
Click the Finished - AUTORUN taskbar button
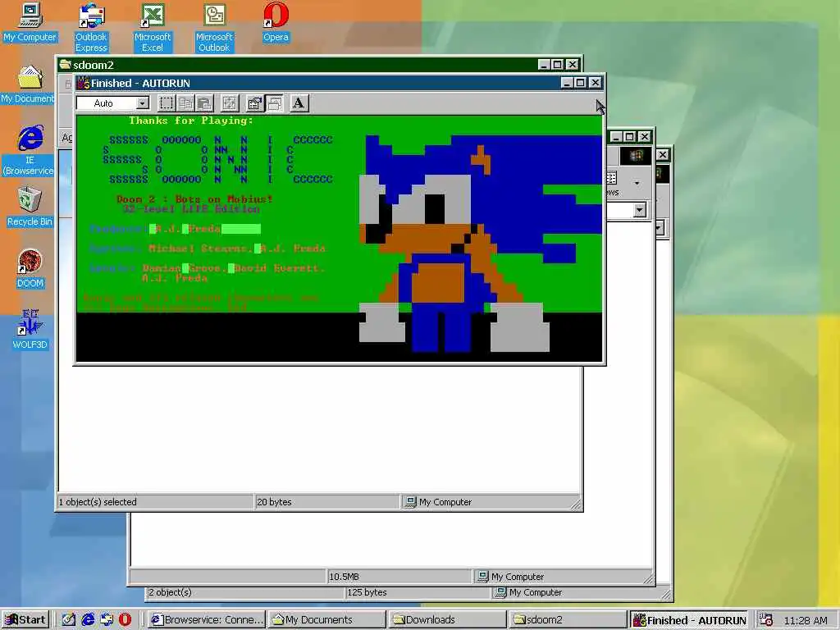coord(689,620)
